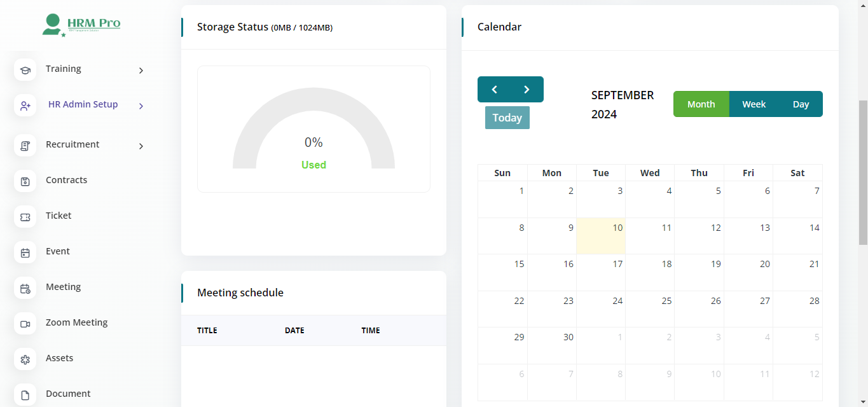Select September 18 in the calendar

pos(650,272)
